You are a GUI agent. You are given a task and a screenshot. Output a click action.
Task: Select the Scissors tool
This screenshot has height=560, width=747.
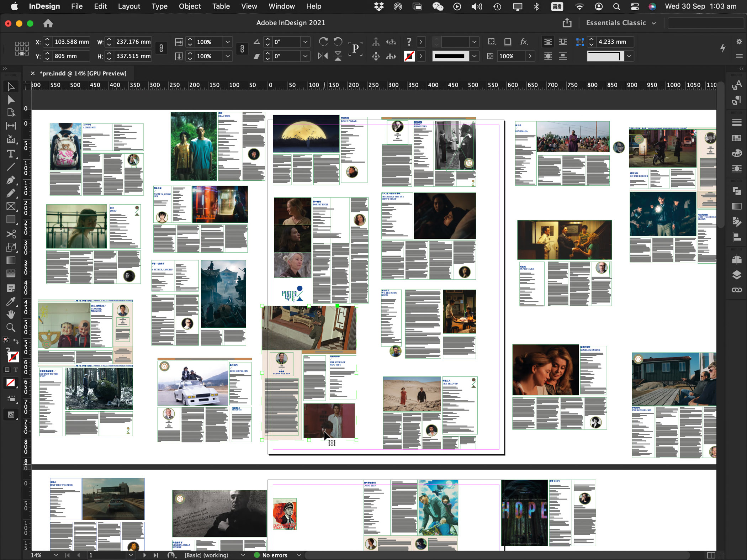tap(11, 234)
